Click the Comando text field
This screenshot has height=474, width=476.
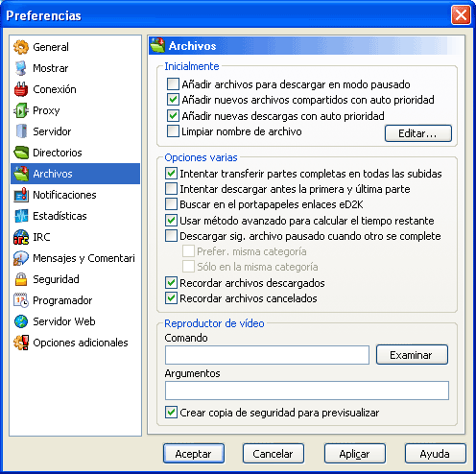click(x=267, y=355)
